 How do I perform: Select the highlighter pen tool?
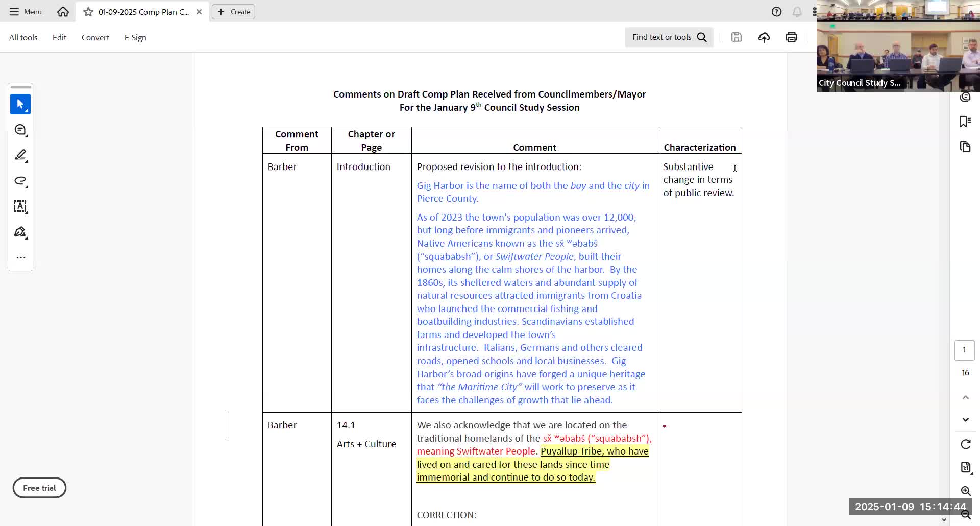click(x=20, y=155)
